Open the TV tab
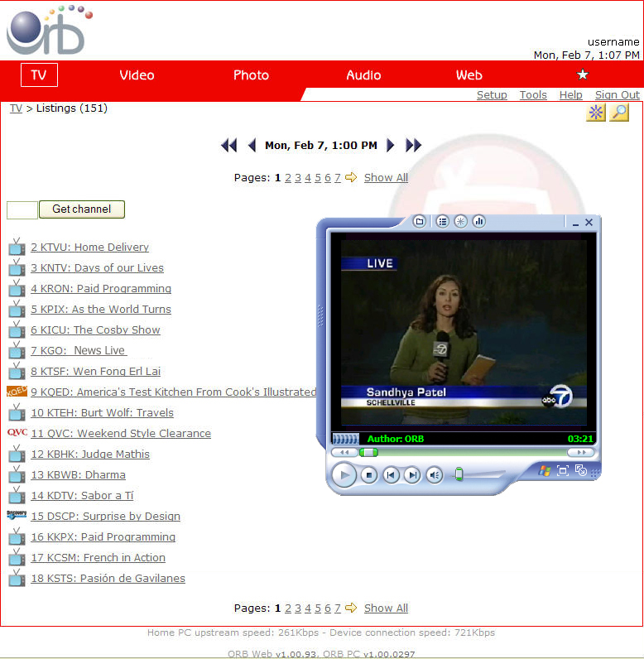The image size is (644, 659). [x=39, y=75]
